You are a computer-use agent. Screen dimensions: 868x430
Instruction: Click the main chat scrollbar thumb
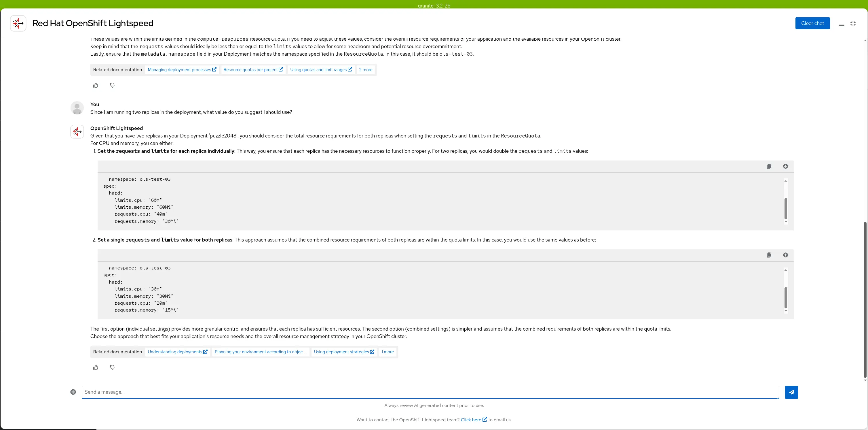pos(865,300)
